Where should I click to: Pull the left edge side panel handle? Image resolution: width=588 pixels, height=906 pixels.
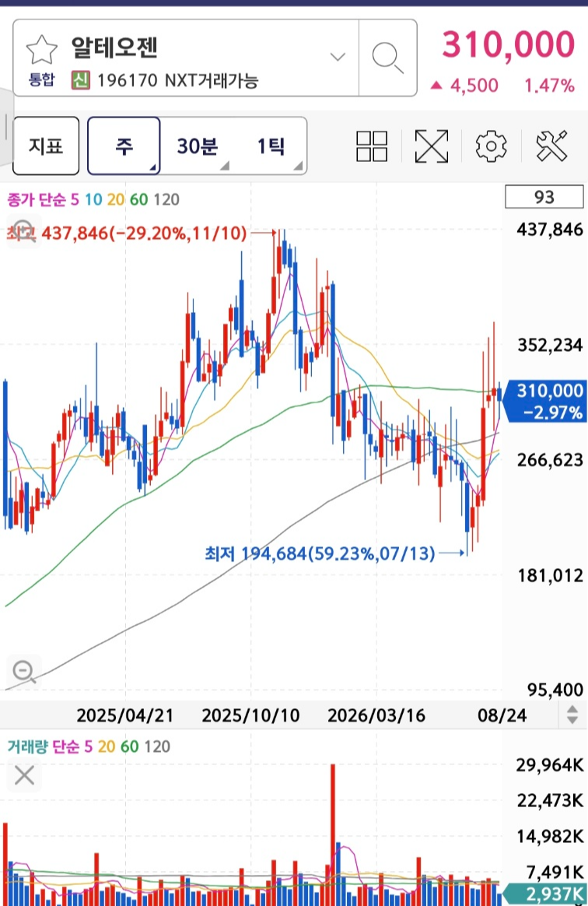[5, 127]
